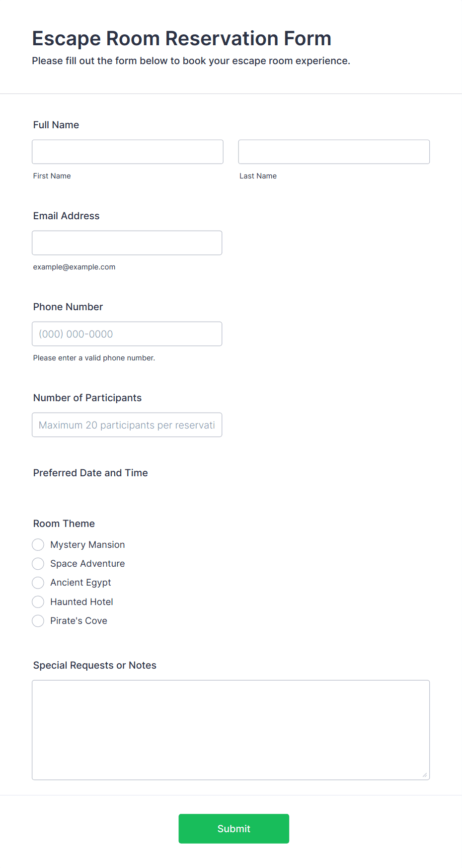Screen dimensions: 462x868
Task: Click the Phone Number label
Action: [68, 307]
